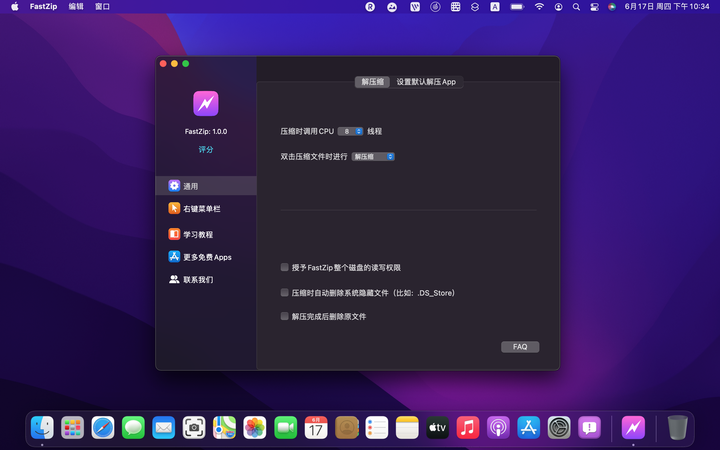Open System Preferences from the dock
Viewport: 720px width, 450px height.
tap(559, 428)
